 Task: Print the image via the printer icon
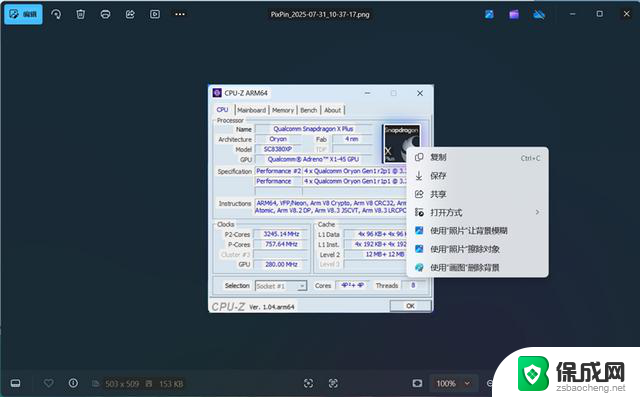pyautogui.click(x=105, y=14)
